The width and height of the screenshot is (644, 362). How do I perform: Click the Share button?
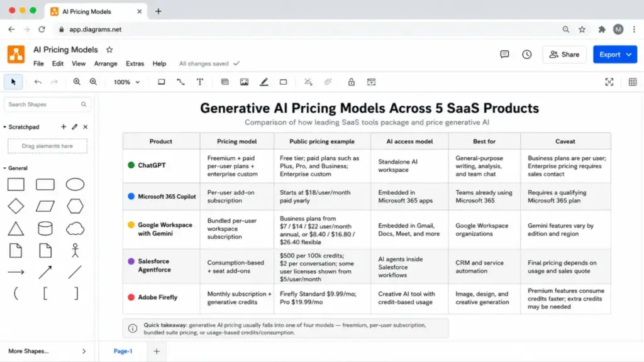[564, 55]
